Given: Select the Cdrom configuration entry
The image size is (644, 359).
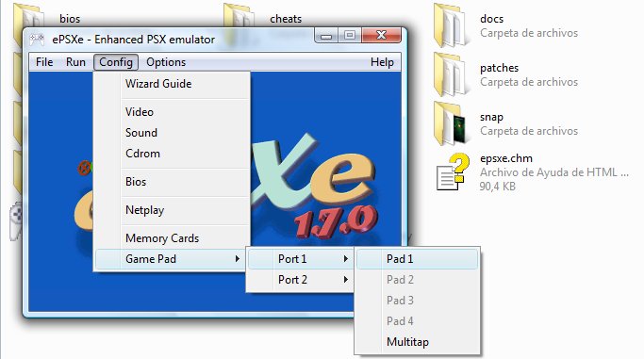Looking at the screenshot, I should 173,154.
